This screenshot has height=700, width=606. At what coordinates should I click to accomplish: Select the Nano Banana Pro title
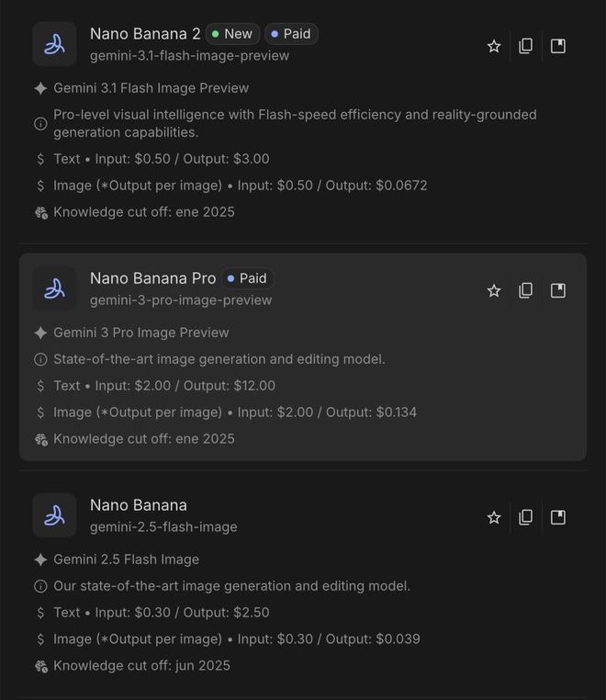click(x=152, y=278)
